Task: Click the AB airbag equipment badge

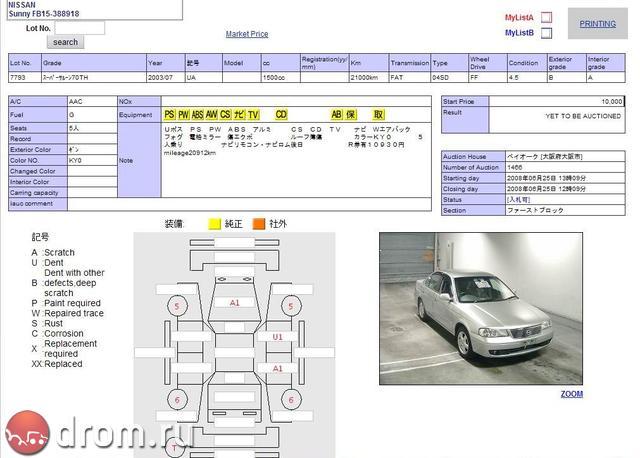Action: (x=336, y=115)
